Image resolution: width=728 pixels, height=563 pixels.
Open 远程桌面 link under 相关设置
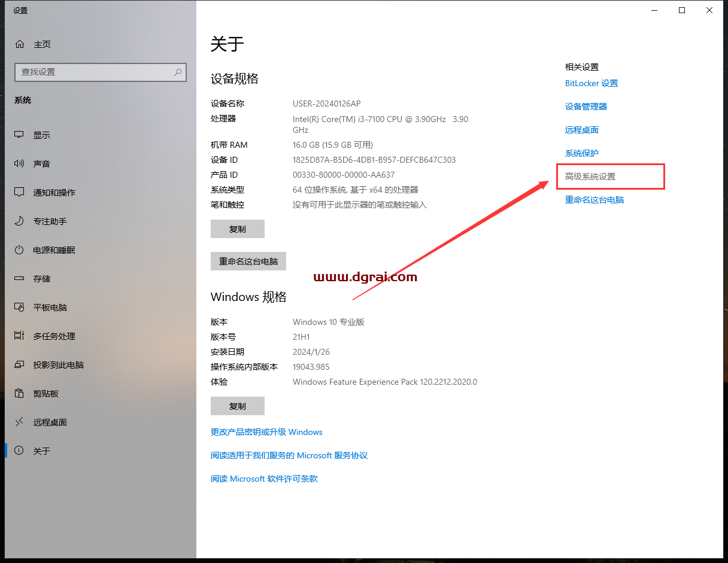pos(582,130)
